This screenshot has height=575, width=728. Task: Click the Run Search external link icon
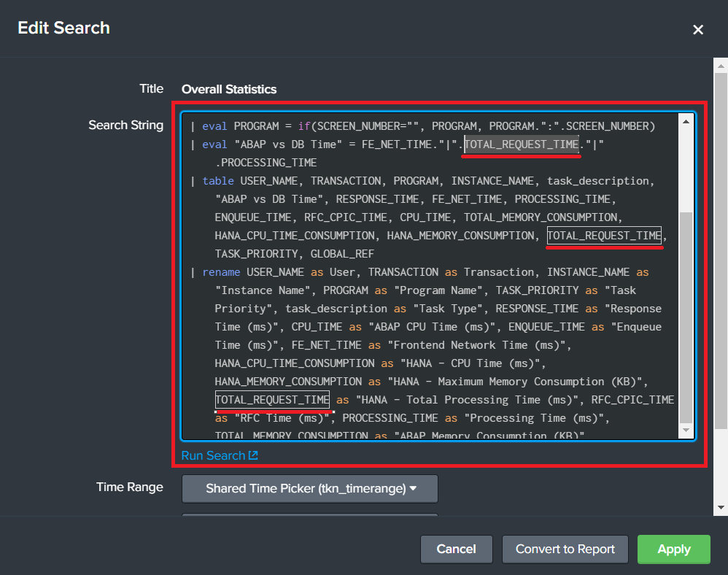(253, 456)
